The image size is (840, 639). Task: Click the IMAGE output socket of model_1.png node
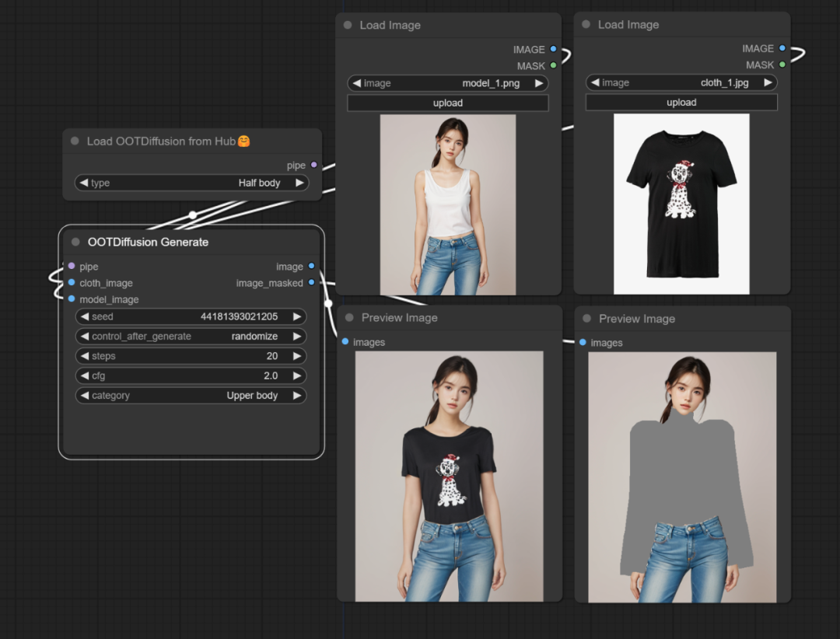point(554,49)
